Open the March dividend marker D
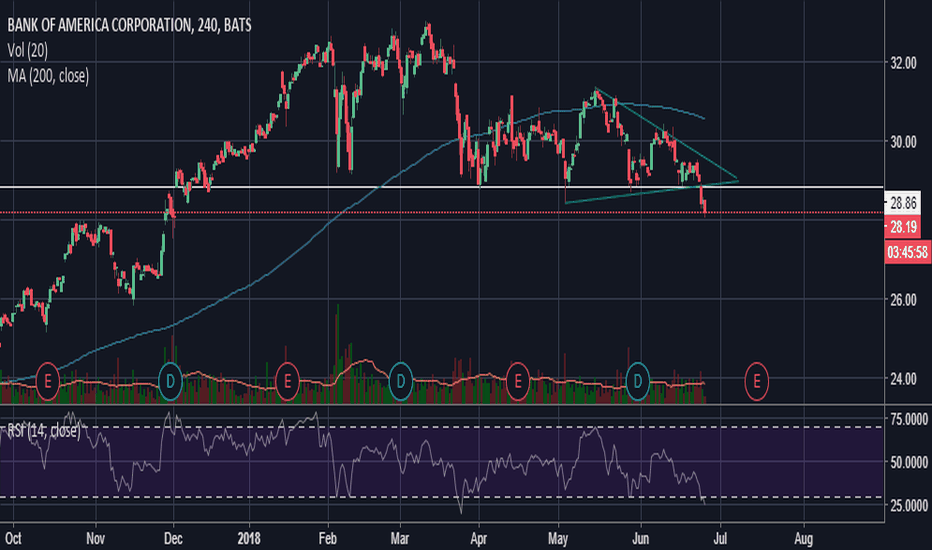This screenshot has height=550, width=932. [x=401, y=381]
